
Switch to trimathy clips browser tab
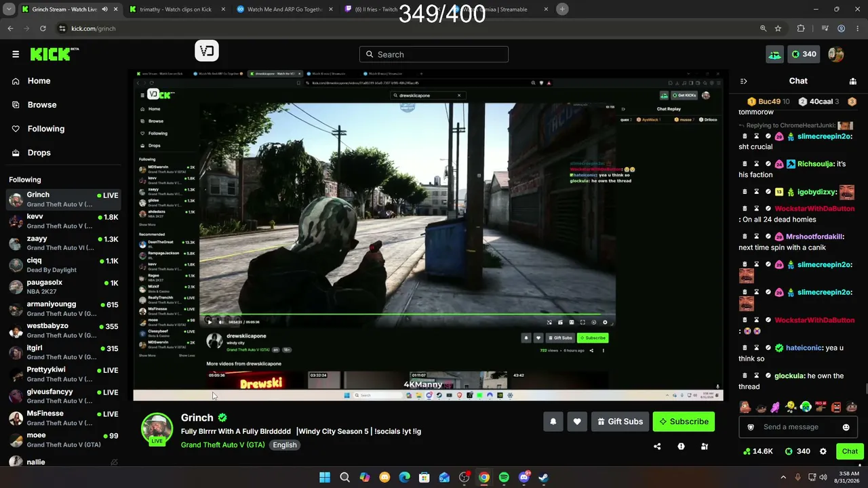click(175, 9)
